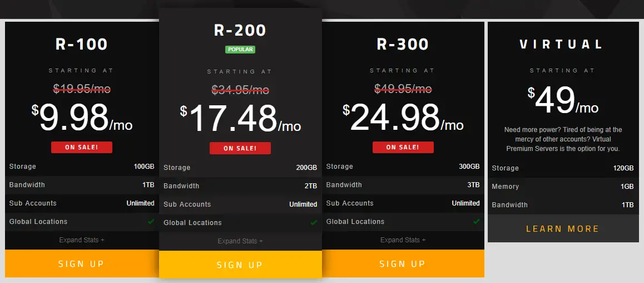Click the red ON SALE! badge on R-100
The width and height of the screenshot is (644, 283).
(x=82, y=147)
